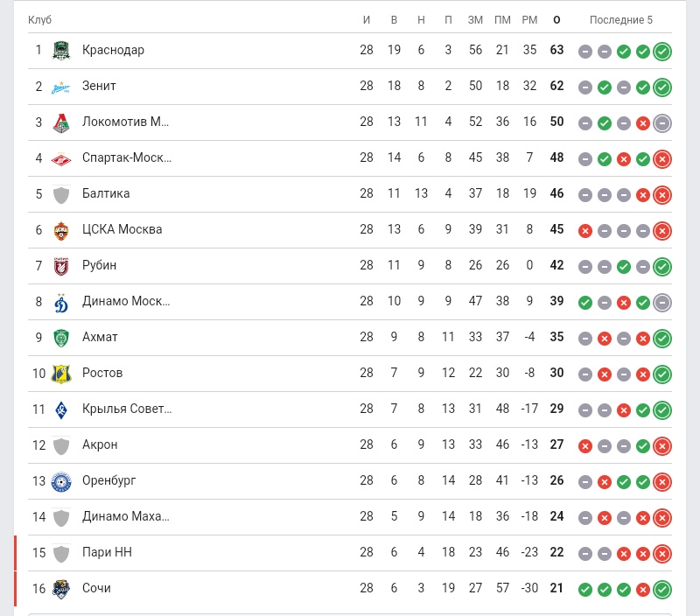This screenshot has height=616, width=700.
Task: Click the Сочи club emblem
Action: 61,589
